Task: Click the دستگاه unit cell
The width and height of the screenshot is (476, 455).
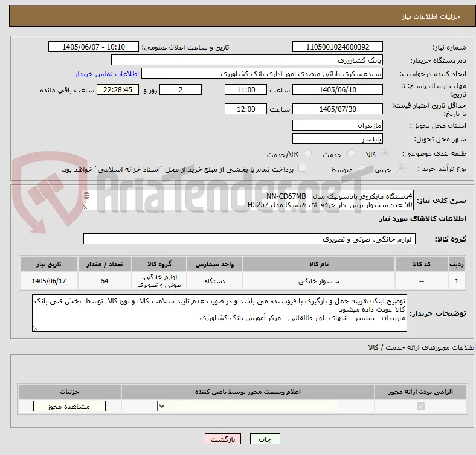Action: 214,281
